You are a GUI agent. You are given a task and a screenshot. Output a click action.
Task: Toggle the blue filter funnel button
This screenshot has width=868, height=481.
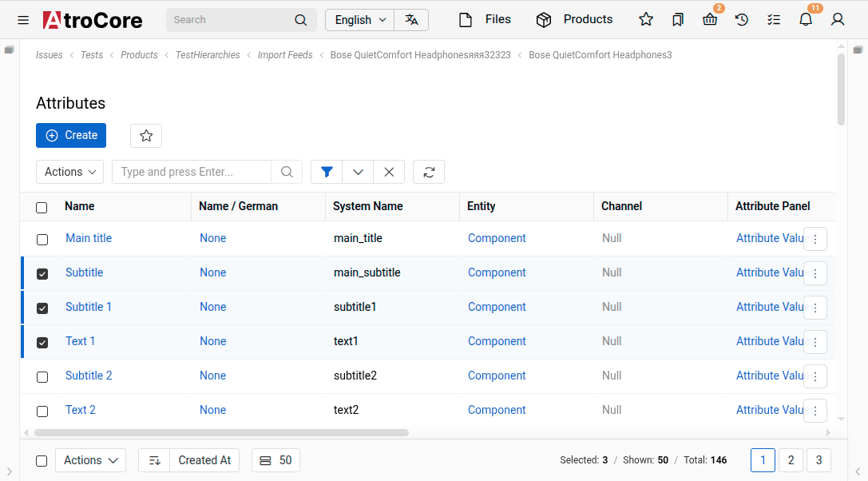coord(327,172)
